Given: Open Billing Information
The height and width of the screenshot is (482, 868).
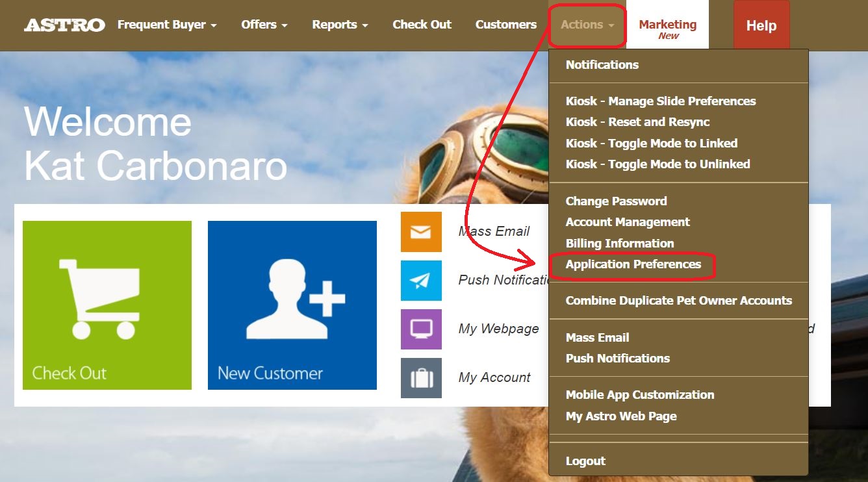Looking at the screenshot, I should [x=620, y=244].
